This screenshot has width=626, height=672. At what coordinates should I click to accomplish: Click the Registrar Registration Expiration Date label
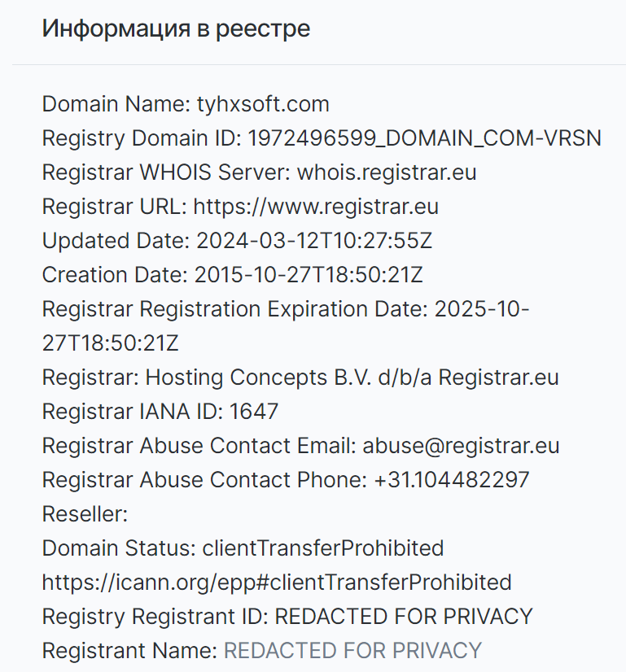point(235,309)
